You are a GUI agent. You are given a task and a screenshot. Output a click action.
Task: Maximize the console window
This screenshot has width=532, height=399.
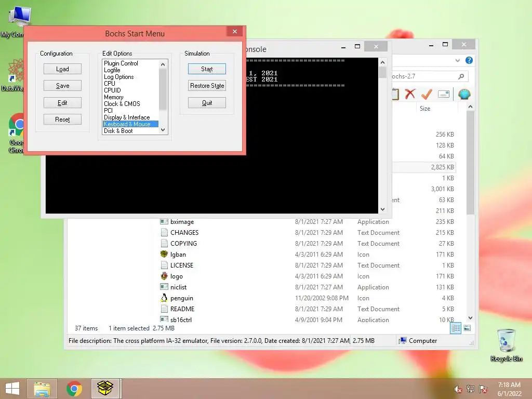point(357,46)
